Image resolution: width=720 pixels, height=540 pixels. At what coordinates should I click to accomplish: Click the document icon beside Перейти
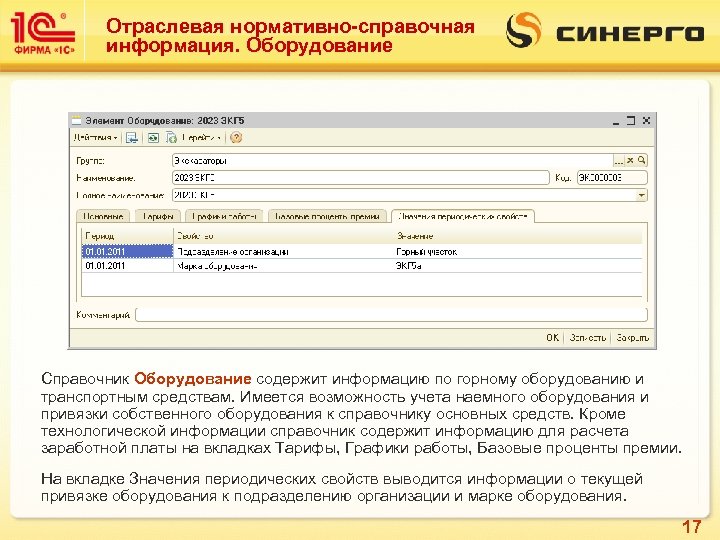[171, 137]
